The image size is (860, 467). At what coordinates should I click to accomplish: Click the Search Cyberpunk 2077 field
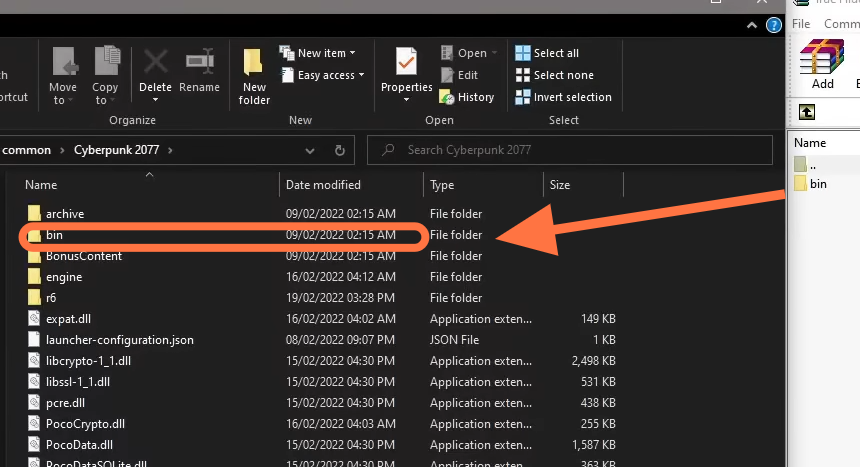570,150
